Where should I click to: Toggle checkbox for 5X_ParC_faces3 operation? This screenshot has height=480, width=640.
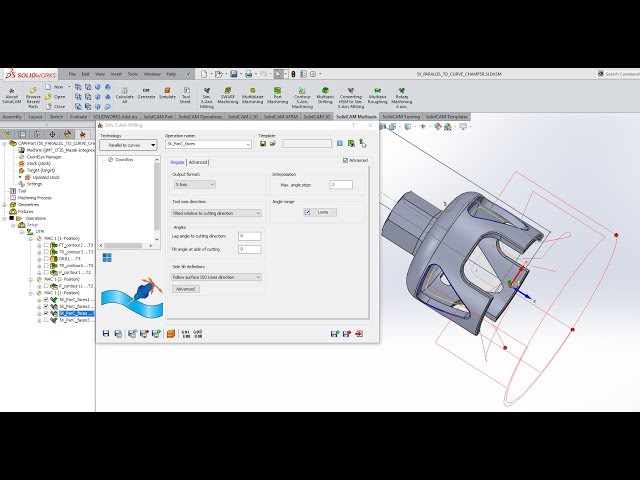tap(46, 320)
